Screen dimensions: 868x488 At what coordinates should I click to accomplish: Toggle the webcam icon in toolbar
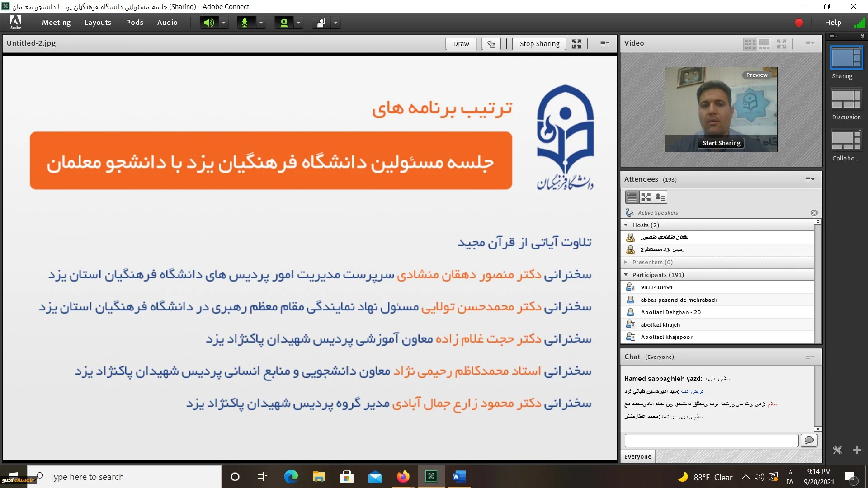[284, 23]
